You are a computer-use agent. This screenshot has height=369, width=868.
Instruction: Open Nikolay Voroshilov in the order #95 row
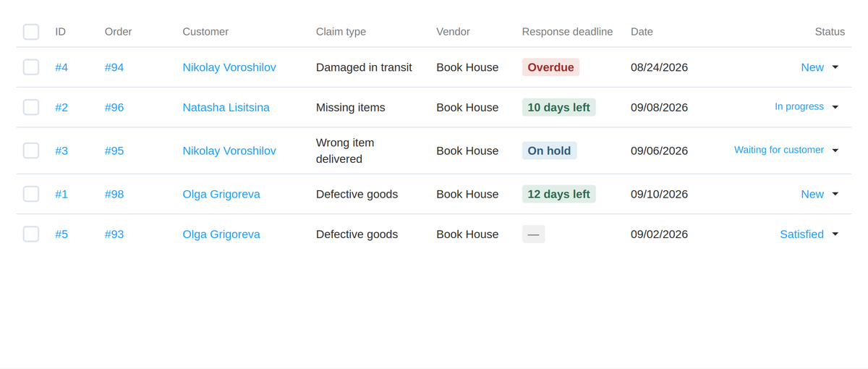point(229,150)
